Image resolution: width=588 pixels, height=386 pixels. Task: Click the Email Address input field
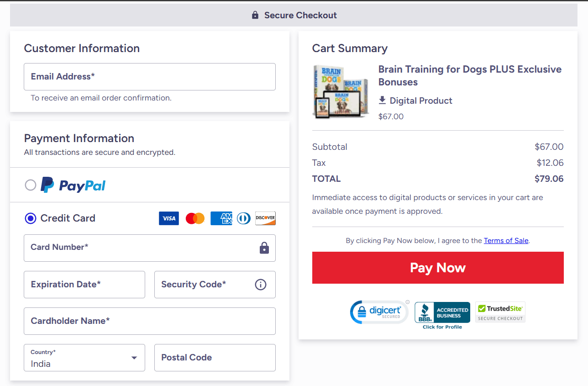[x=149, y=76]
